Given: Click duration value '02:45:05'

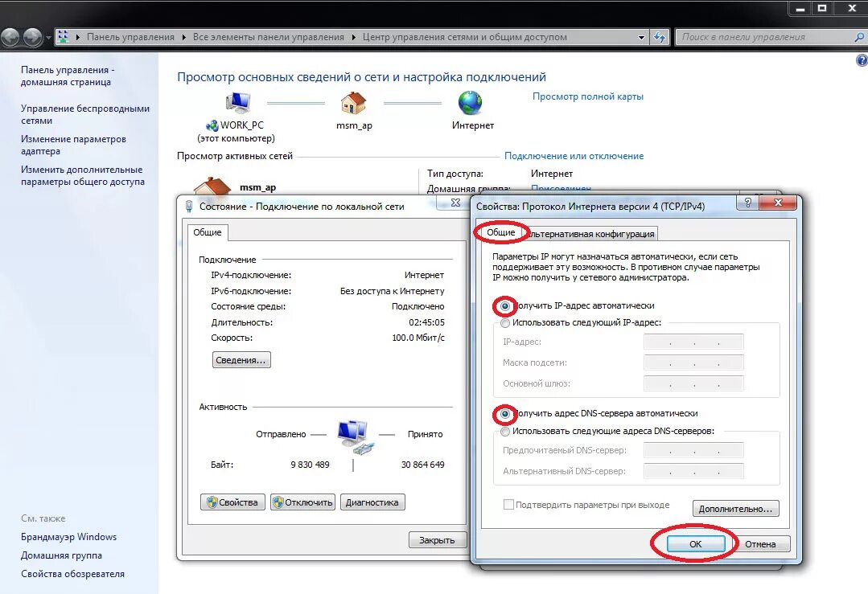Looking at the screenshot, I should (x=426, y=322).
